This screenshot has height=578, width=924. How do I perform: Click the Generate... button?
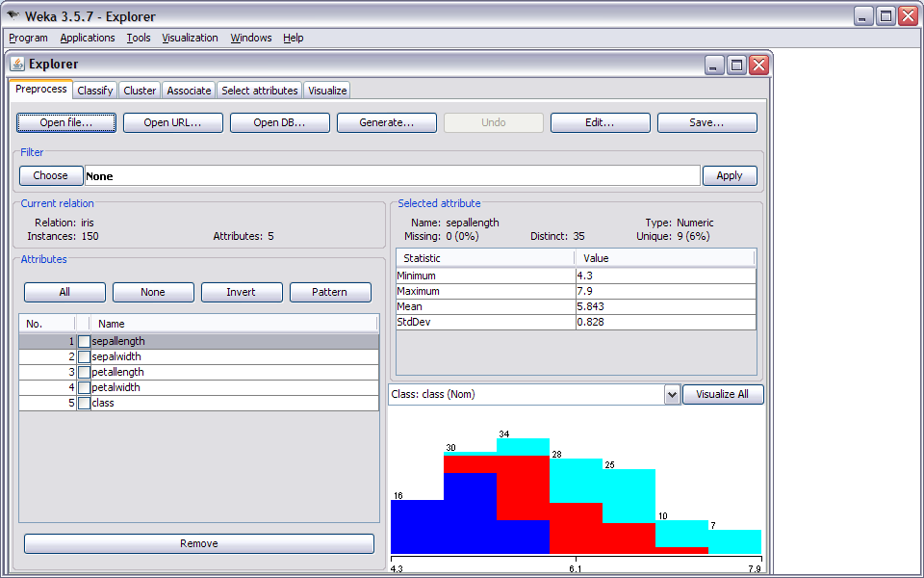tap(387, 122)
